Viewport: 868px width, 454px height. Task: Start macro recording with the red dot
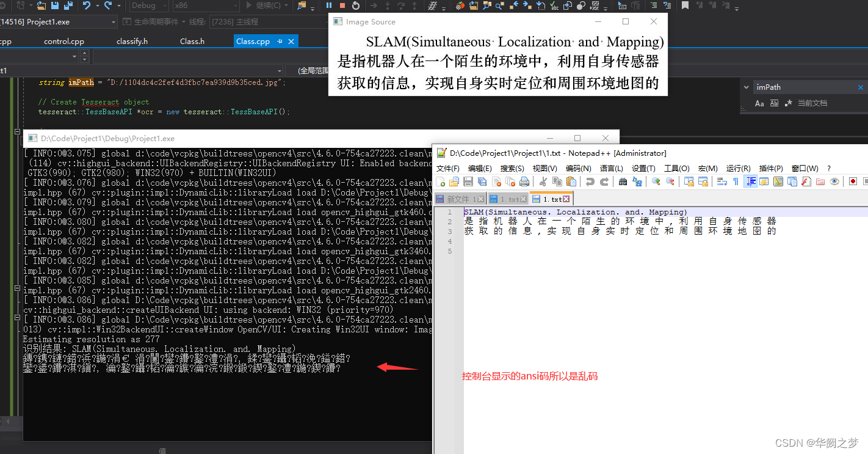coord(853,181)
